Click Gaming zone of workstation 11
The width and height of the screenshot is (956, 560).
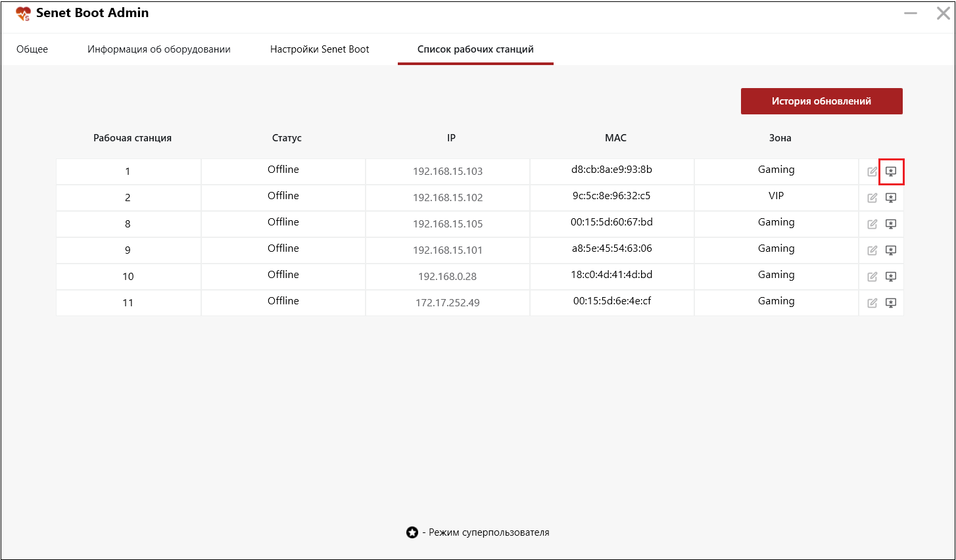(777, 301)
